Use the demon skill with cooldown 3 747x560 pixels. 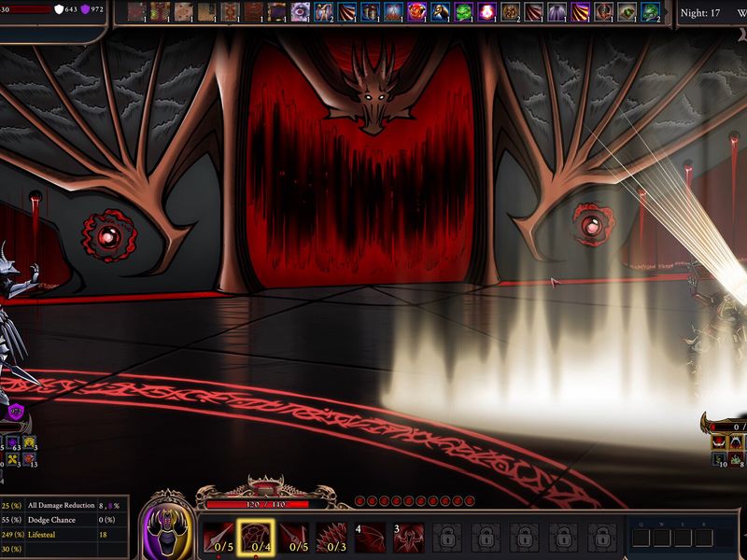coord(409,538)
